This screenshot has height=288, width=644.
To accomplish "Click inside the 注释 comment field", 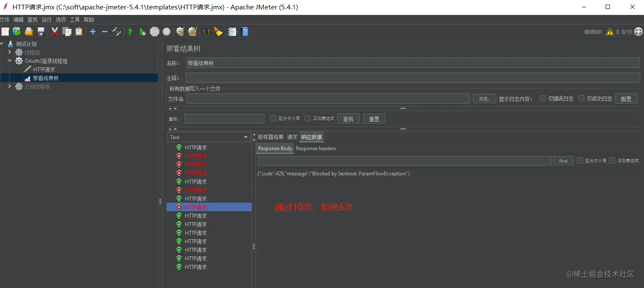I will 413,78.
